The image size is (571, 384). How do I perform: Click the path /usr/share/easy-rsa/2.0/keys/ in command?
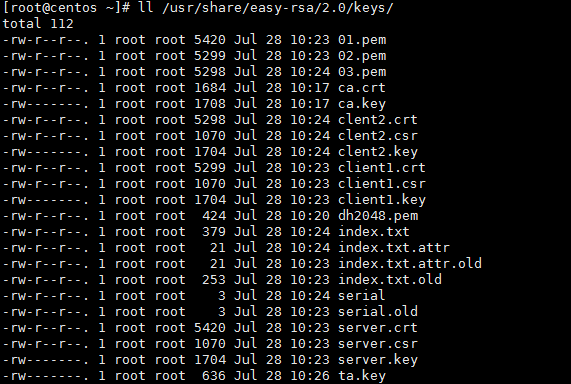277,8
